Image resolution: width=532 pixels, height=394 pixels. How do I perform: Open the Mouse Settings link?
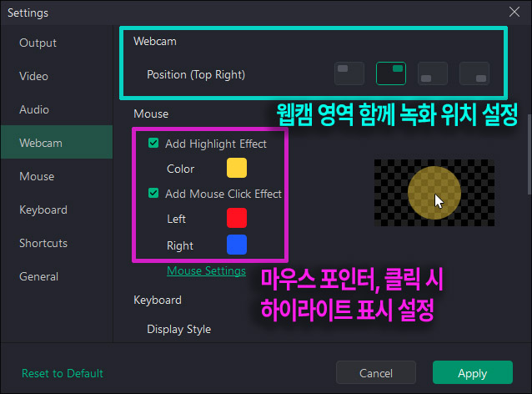(206, 271)
